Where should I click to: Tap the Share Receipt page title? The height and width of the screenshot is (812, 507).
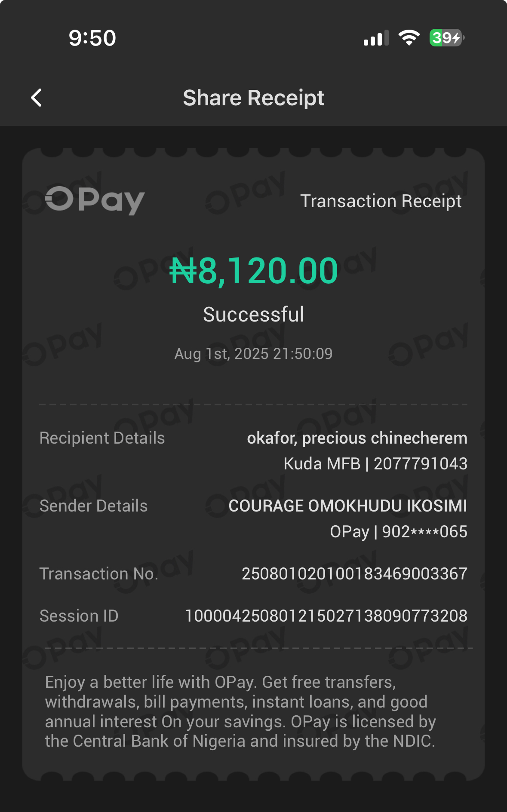tap(253, 98)
